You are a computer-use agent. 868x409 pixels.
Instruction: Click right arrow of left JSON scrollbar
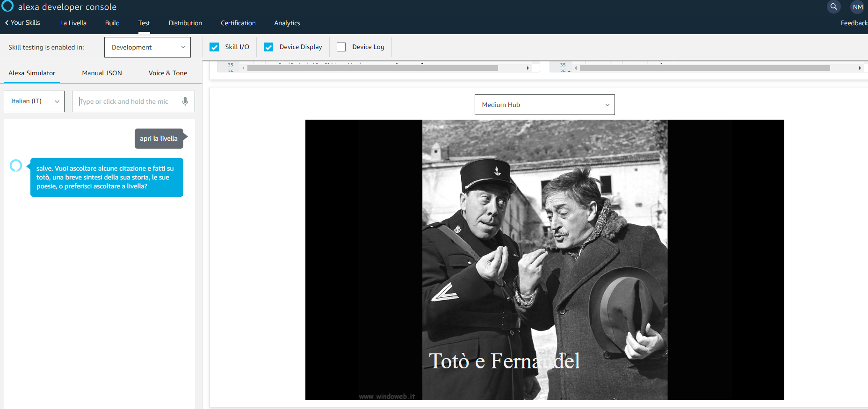coord(528,68)
